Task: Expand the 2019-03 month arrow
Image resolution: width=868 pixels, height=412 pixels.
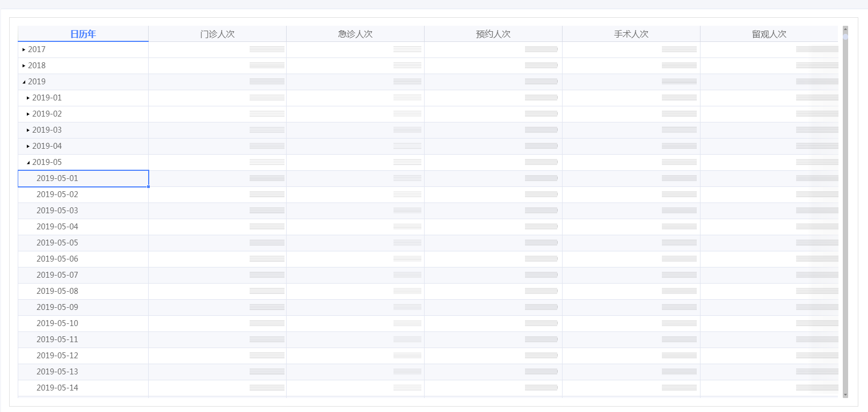Action: coord(28,130)
